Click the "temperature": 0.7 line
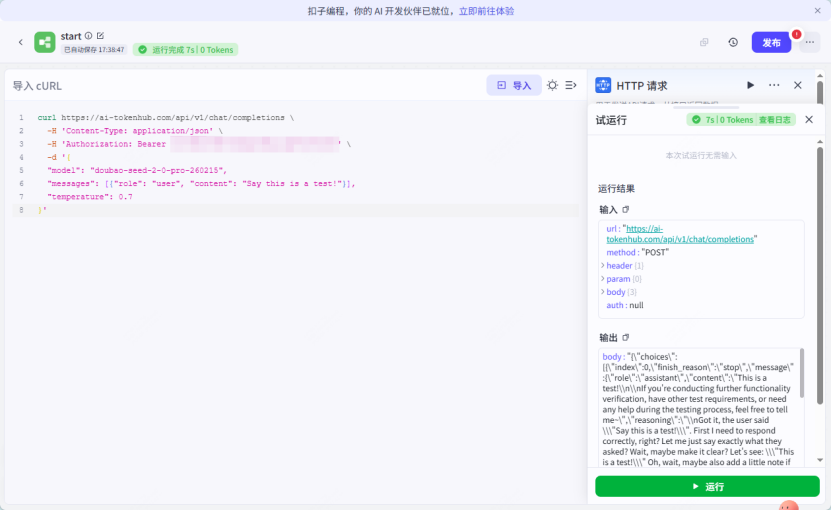The width and height of the screenshot is (831, 510). coord(90,197)
